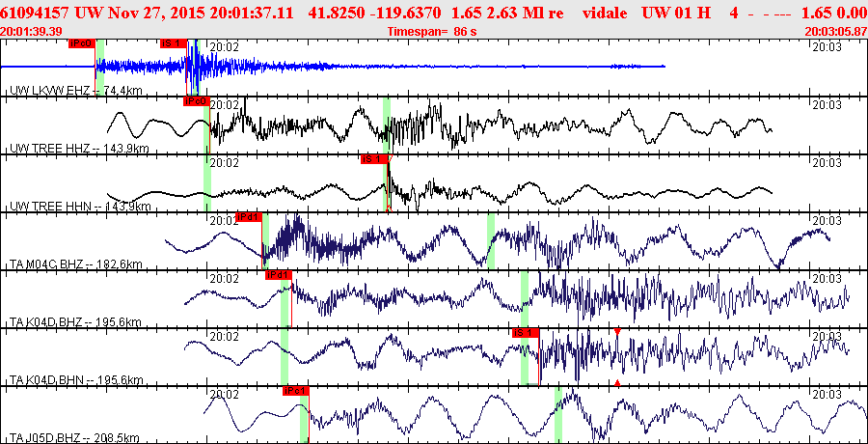Click the TA M04C BHZ 182.6km channel label
This screenshot has height=444, width=868.
point(79,264)
